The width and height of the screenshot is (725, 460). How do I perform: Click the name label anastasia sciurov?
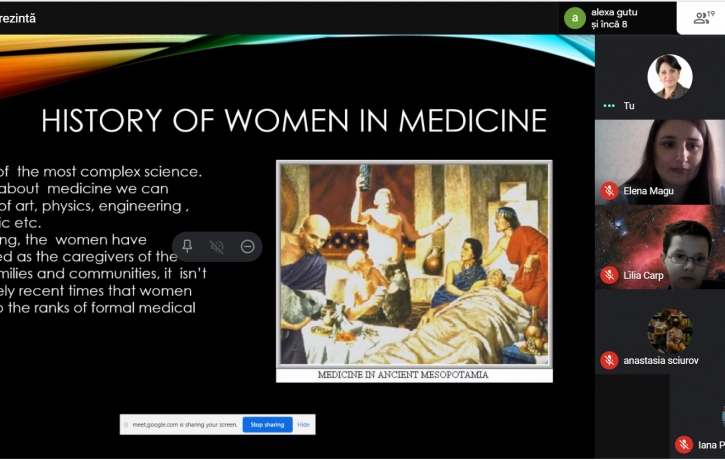[661, 361]
